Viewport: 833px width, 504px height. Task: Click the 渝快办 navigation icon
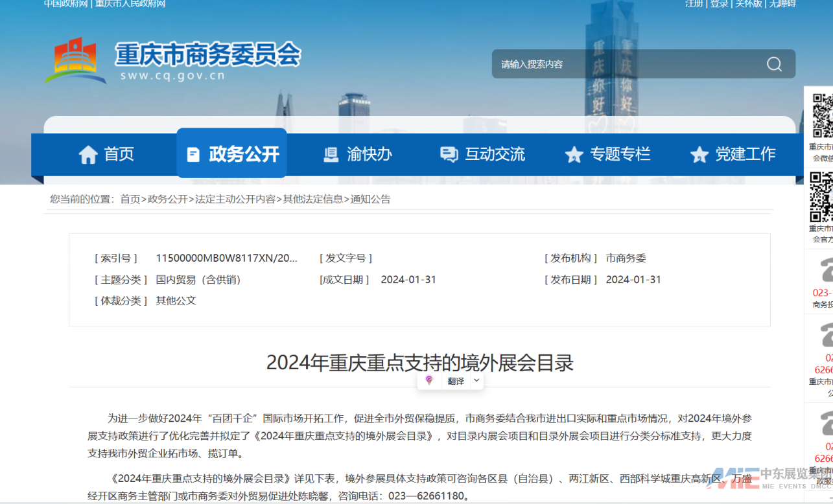tap(331, 155)
